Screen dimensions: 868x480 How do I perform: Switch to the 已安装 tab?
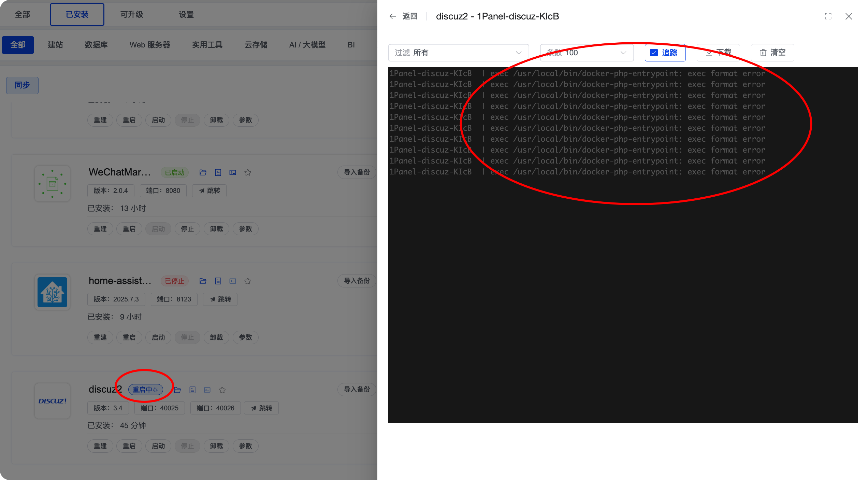pyautogui.click(x=77, y=14)
